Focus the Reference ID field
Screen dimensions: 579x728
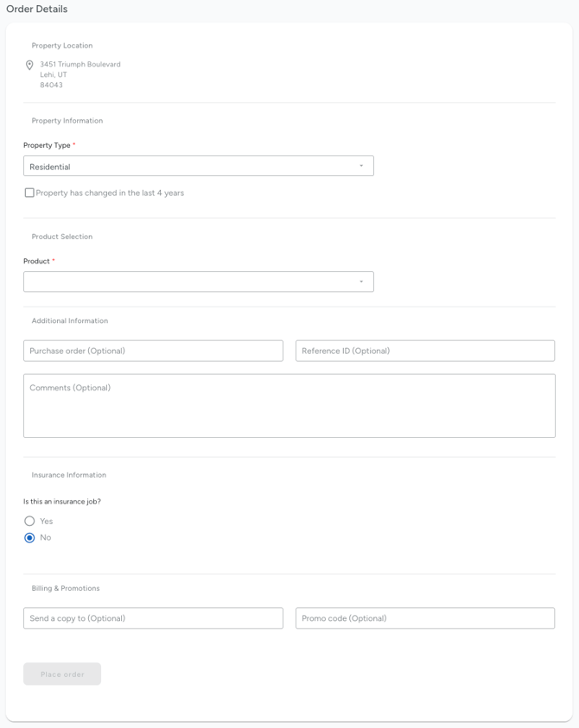coord(425,351)
